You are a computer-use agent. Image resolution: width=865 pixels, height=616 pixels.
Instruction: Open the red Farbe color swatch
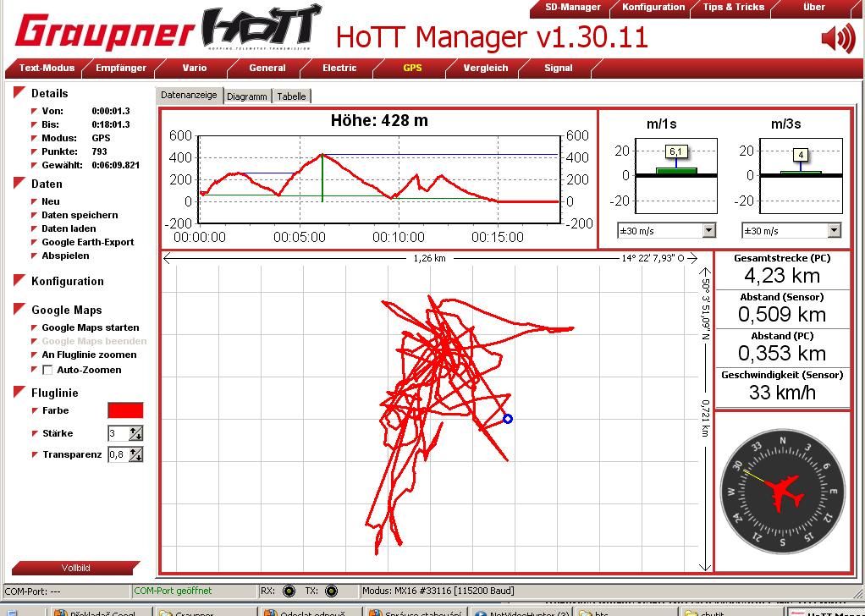pyautogui.click(x=125, y=410)
